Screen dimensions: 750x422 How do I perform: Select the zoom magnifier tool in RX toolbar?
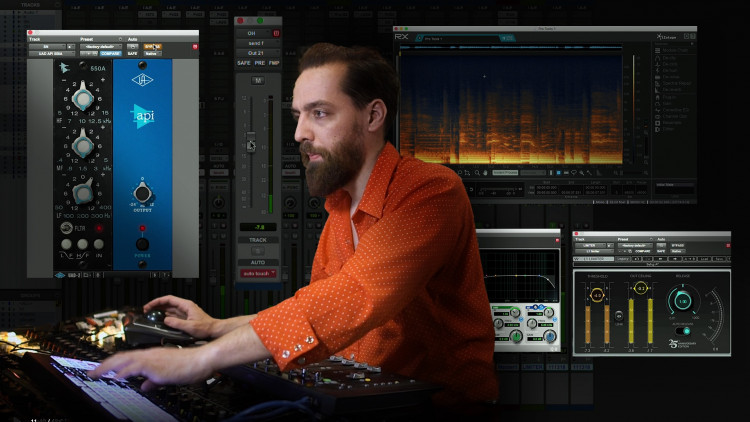coord(477,173)
